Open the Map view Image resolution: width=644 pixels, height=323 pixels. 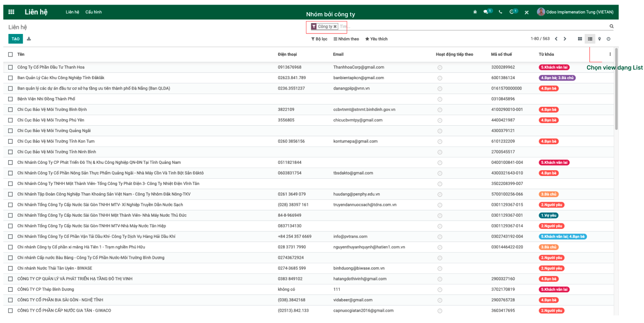coord(599,39)
